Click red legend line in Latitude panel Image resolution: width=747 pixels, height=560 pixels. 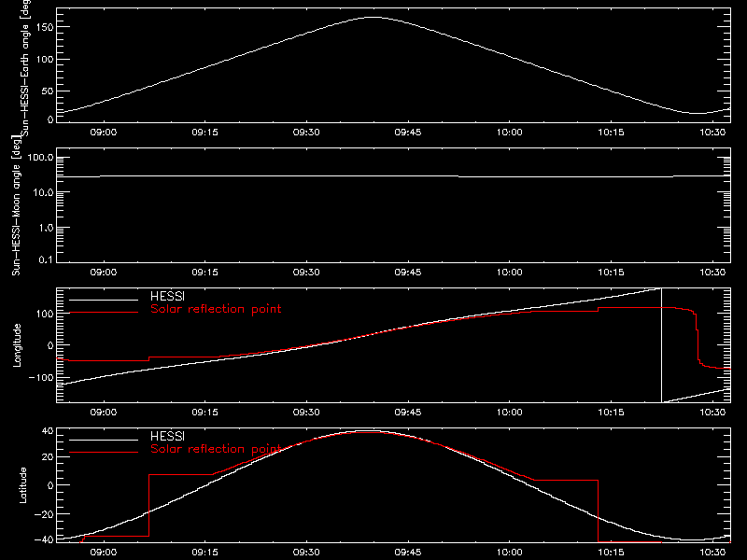click(x=104, y=453)
